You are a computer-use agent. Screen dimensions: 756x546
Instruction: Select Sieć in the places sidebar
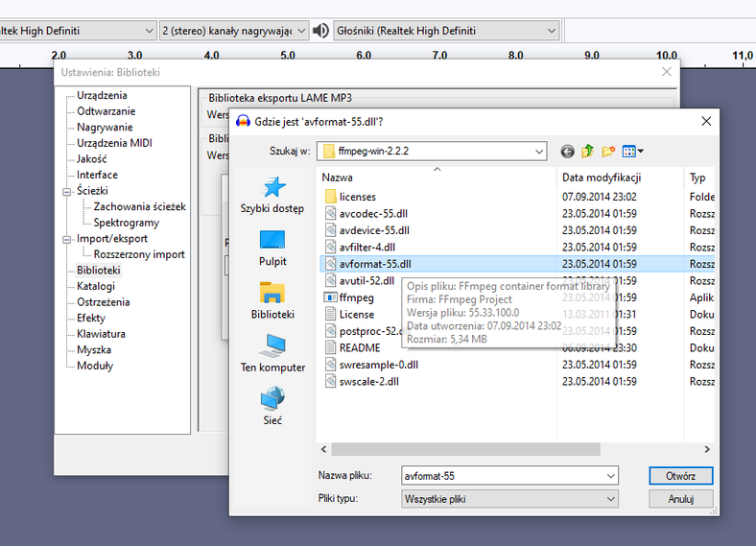point(272,405)
